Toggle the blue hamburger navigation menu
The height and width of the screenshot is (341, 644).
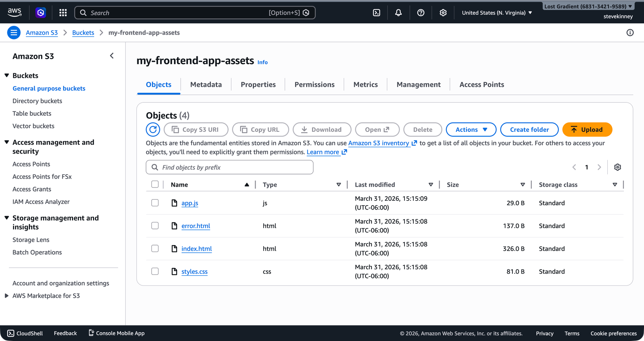(14, 33)
